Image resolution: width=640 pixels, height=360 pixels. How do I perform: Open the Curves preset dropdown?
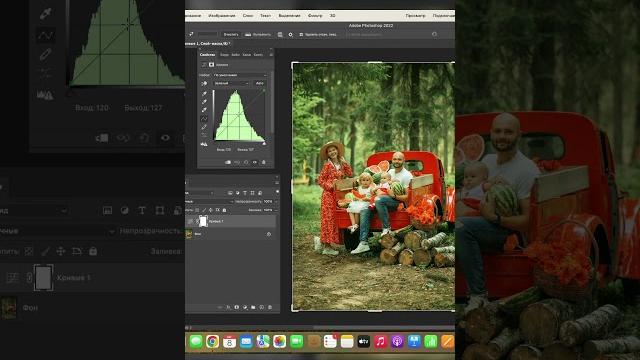coord(240,75)
